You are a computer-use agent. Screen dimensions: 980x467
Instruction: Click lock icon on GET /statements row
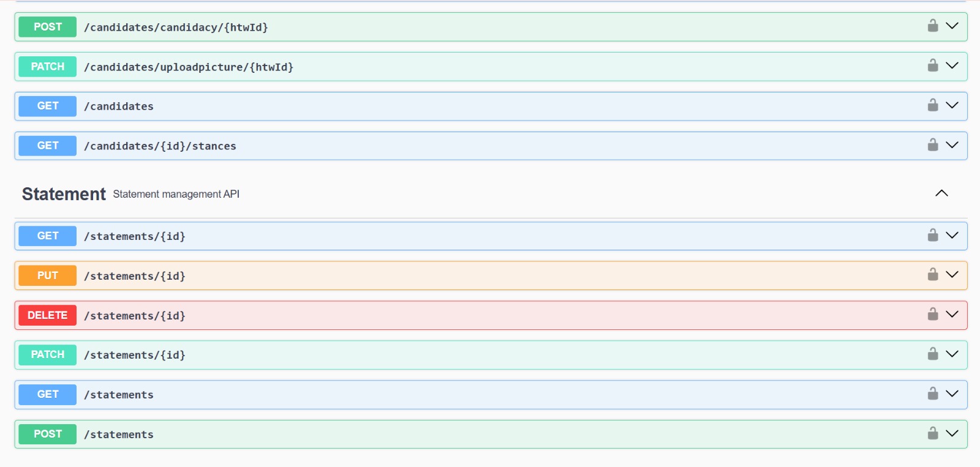click(x=933, y=394)
